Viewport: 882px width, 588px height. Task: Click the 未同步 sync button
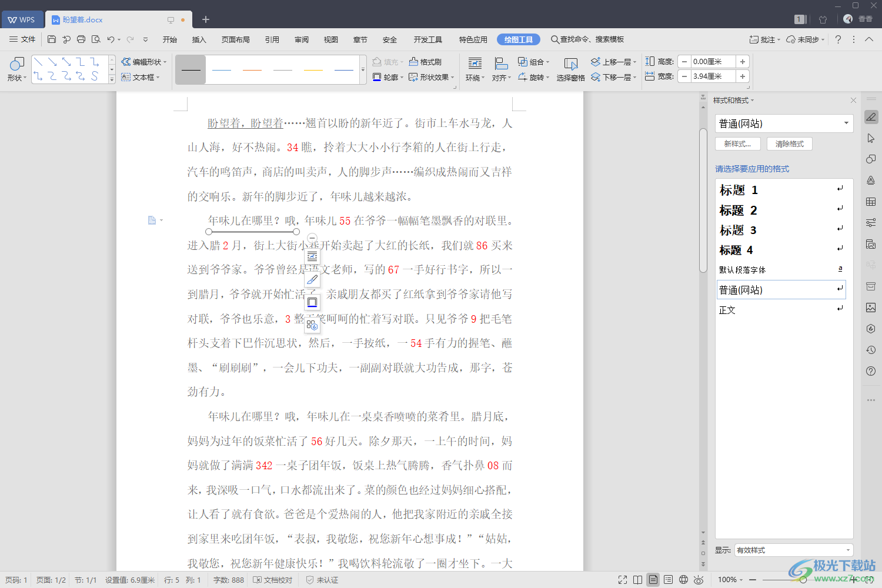coord(806,39)
